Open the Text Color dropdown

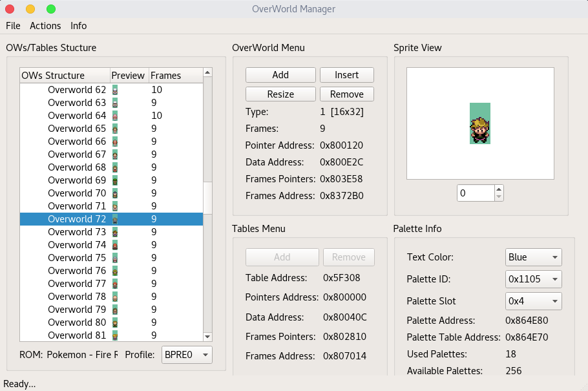(534, 257)
